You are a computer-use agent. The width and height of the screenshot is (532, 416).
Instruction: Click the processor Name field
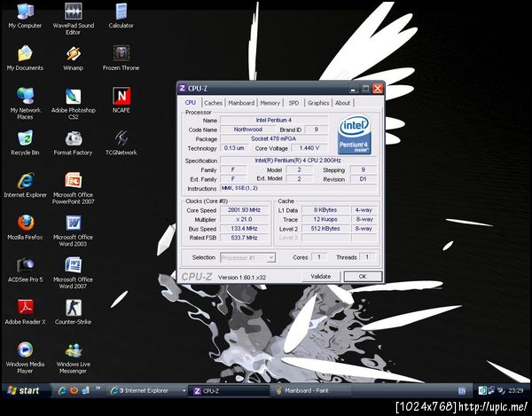[x=274, y=120]
